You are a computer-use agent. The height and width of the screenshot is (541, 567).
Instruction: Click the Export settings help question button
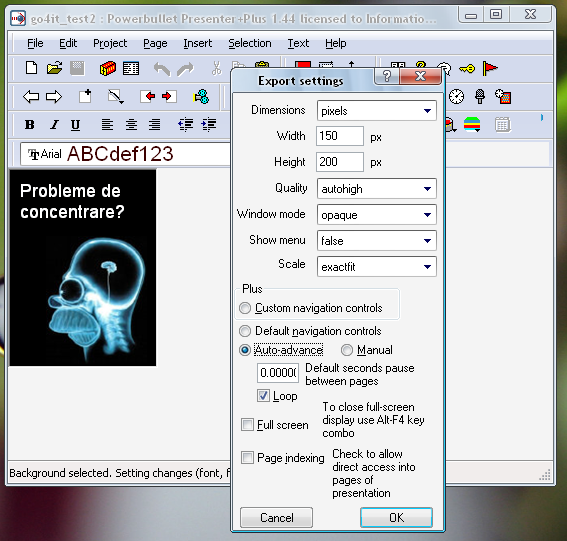click(387, 76)
